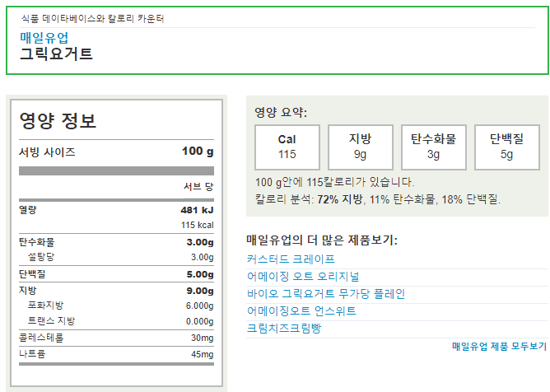Click the 콜레스테롤 row label
550x392 pixels.
[x=41, y=338]
